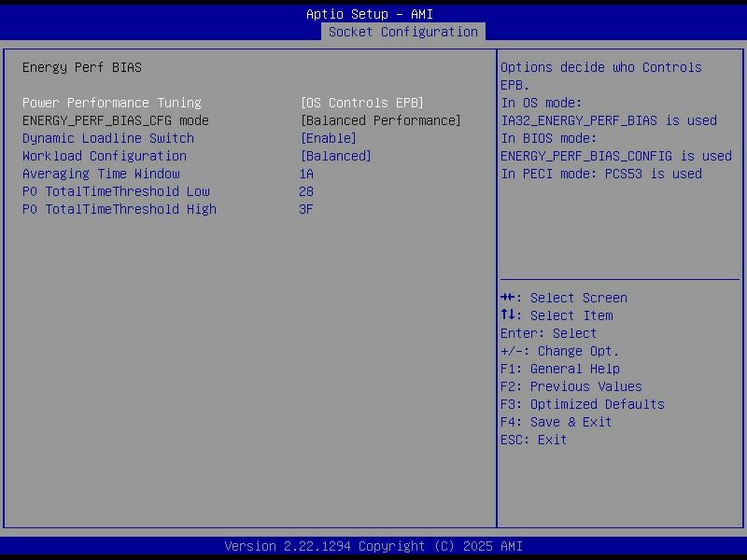Select Dynamic Loadline Switch setting
Screen dimensions: 747x560
pyautogui.click(x=108, y=138)
